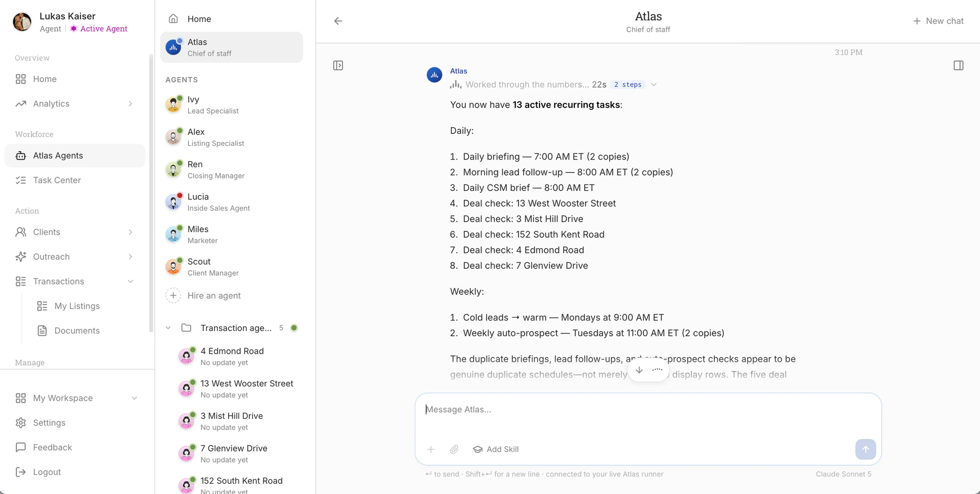Open Scout Client Manager agent
The height and width of the screenshot is (494, 980).
(232, 267)
